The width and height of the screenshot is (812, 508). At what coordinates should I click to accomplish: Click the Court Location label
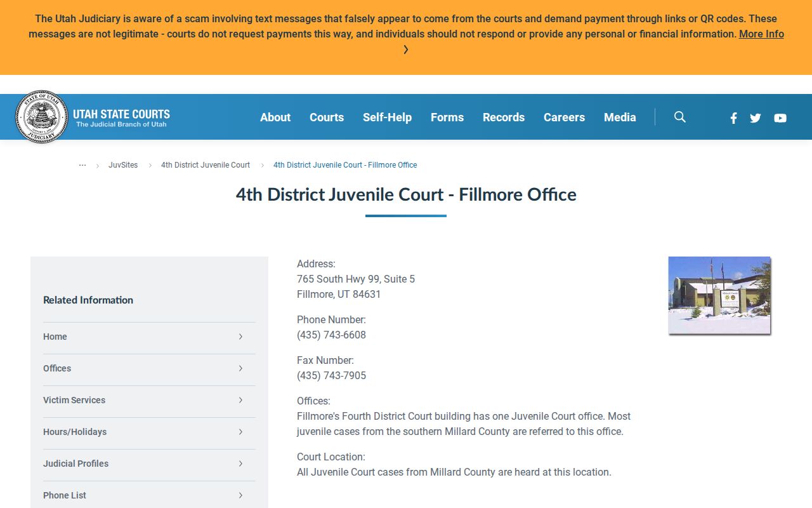(331, 457)
